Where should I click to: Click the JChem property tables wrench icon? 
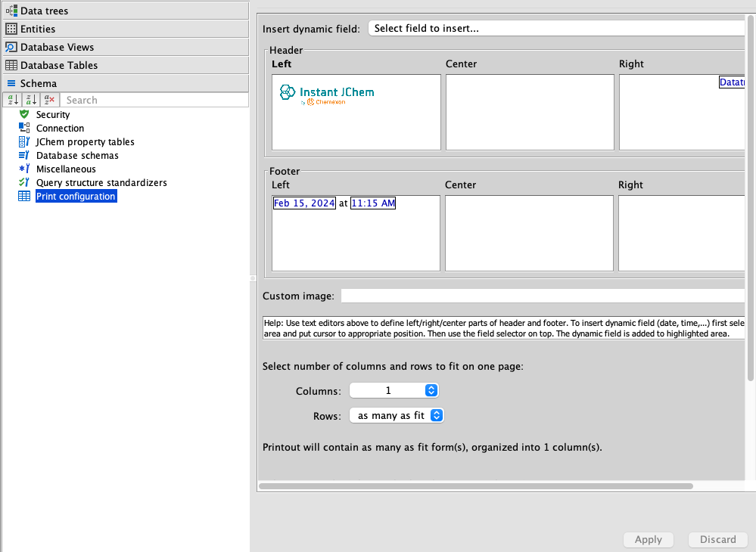pyautogui.click(x=23, y=141)
